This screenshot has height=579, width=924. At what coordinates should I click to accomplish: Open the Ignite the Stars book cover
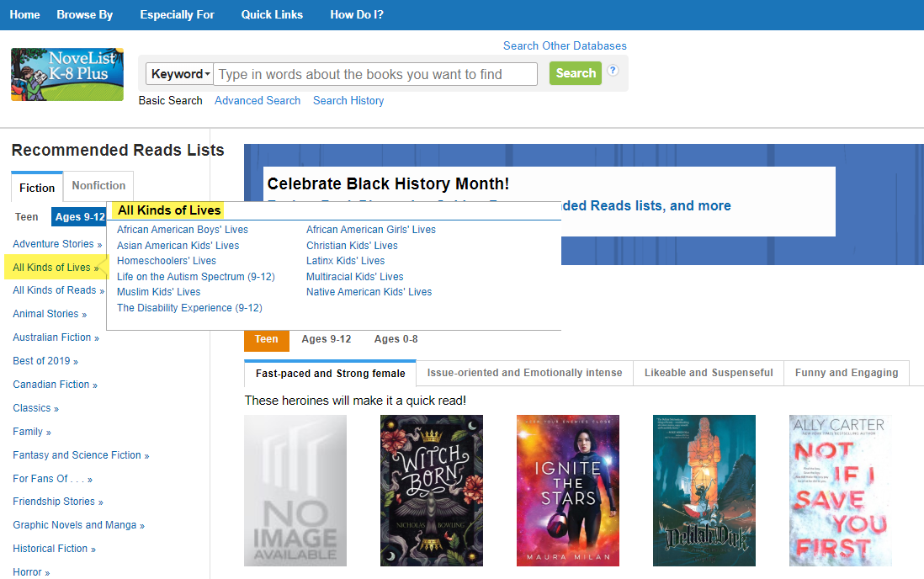coord(568,490)
